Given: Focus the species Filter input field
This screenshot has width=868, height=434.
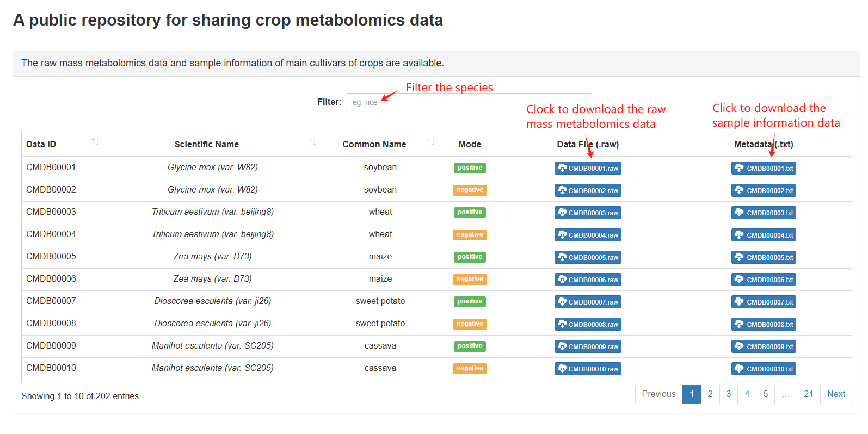Looking at the screenshot, I should pos(469,102).
